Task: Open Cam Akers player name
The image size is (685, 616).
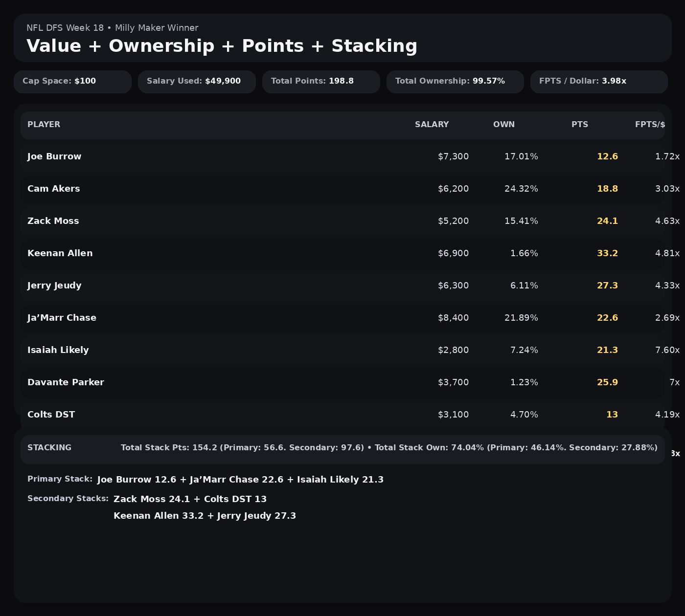Action: [x=54, y=189]
